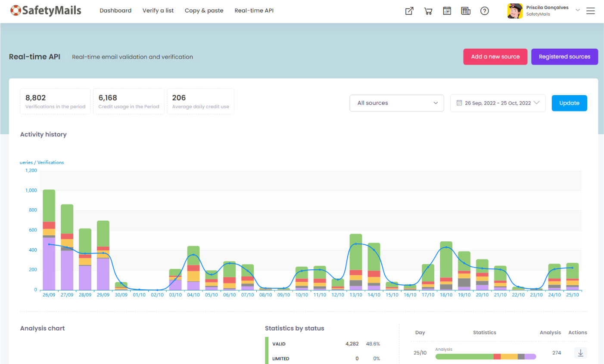Screen dimensions: 604x364
Task: Open the date range picker
Action: pos(498,103)
